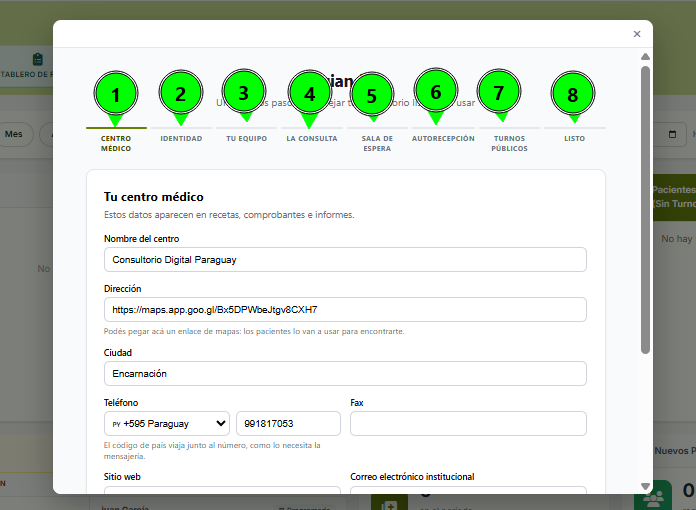This screenshot has width=696, height=510.
Task: Open the Tu Equipo step
Action: [x=246, y=138]
